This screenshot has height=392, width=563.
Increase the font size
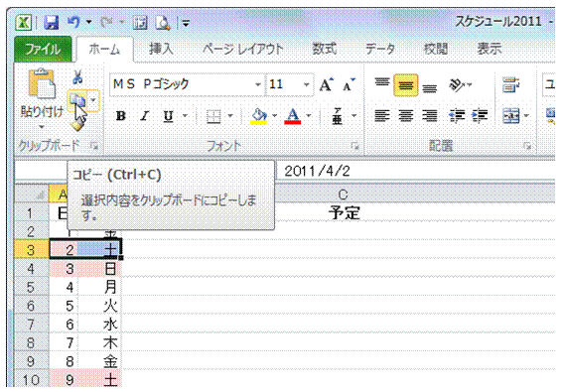[x=327, y=85]
